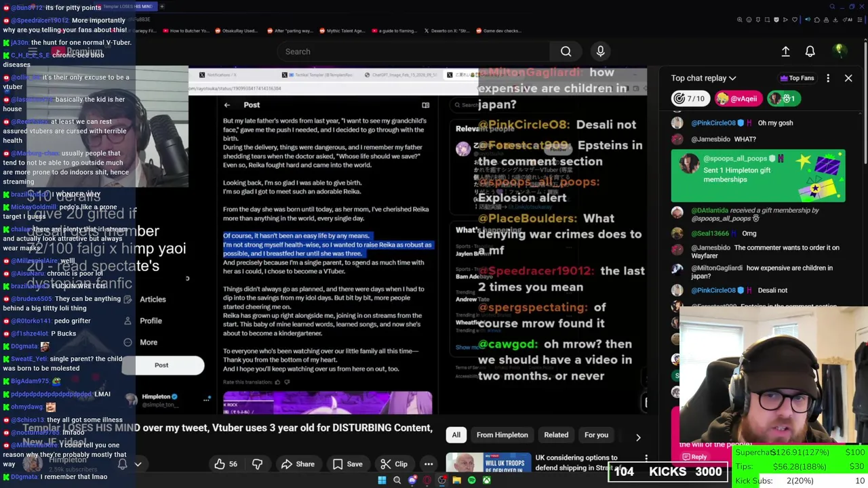This screenshot has width=868, height=488.
Task: Expand the Top chat replay dropdown
Action: 703,78
